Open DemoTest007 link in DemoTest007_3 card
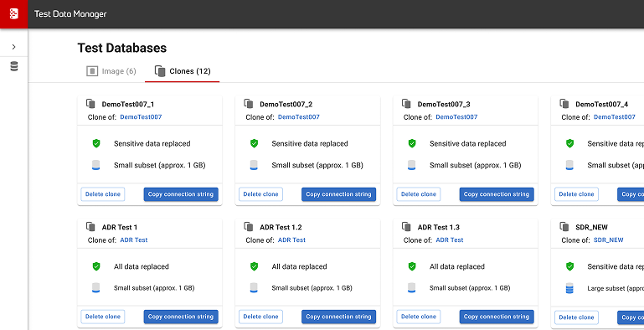The image size is (644, 330). pyautogui.click(x=456, y=117)
